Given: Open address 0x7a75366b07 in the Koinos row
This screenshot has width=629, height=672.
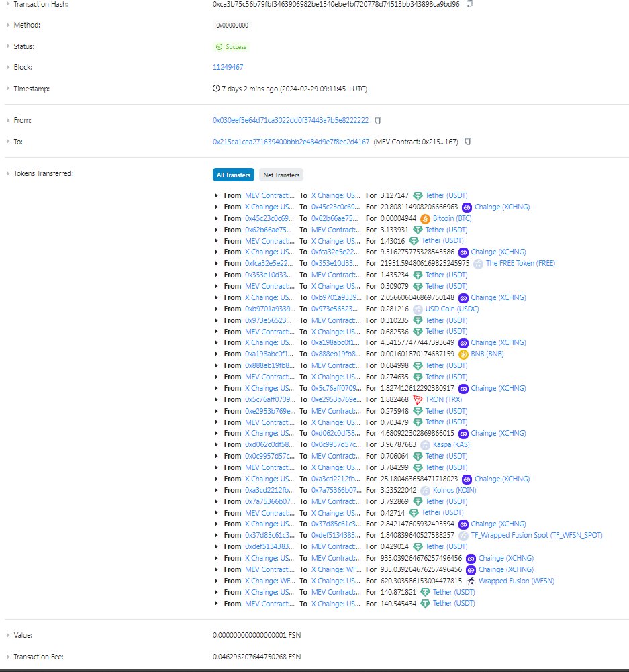Looking at the screenshot, I should click(336, 490).
